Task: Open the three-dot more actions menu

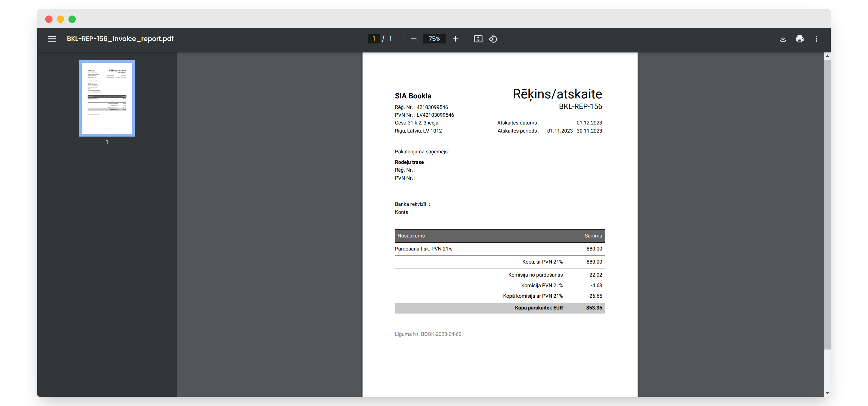Action: pos(816,39)
